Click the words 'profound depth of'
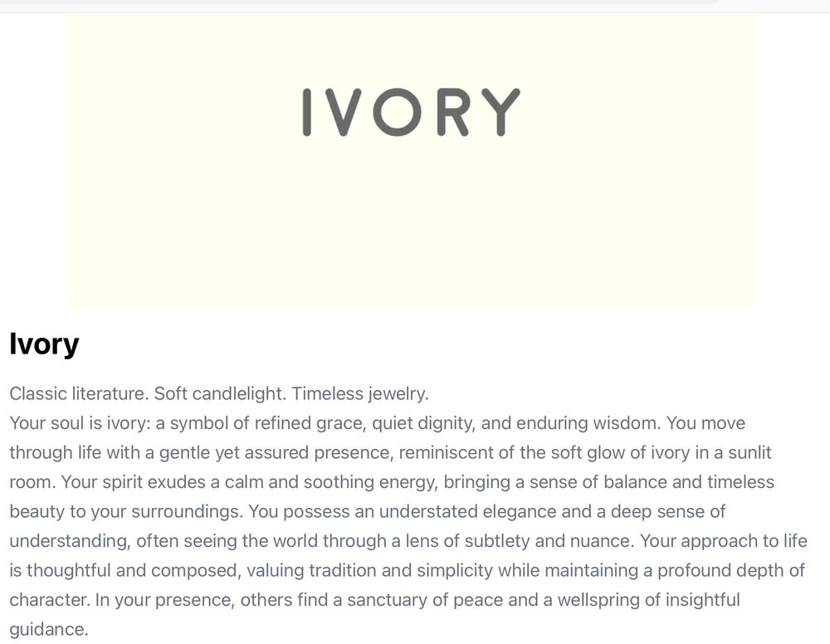The height and width of the screenshot is (644, 830). tap(731, 570)
